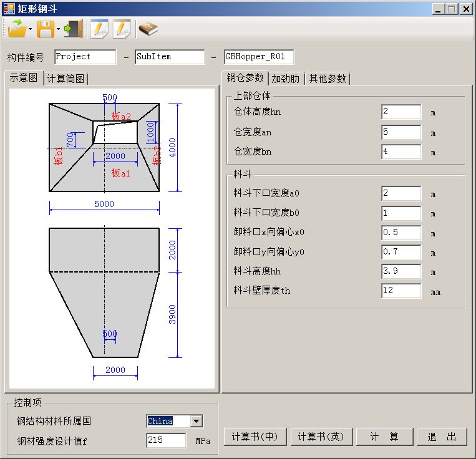Edit 仓体高度hn value field
Screen dimensions: 476x459
click(x=401, y=112)
